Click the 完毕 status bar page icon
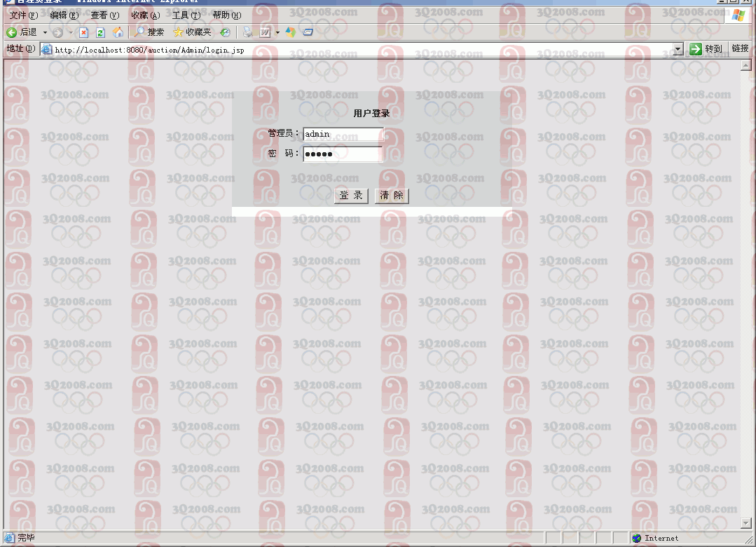 [x=10, y=538]
